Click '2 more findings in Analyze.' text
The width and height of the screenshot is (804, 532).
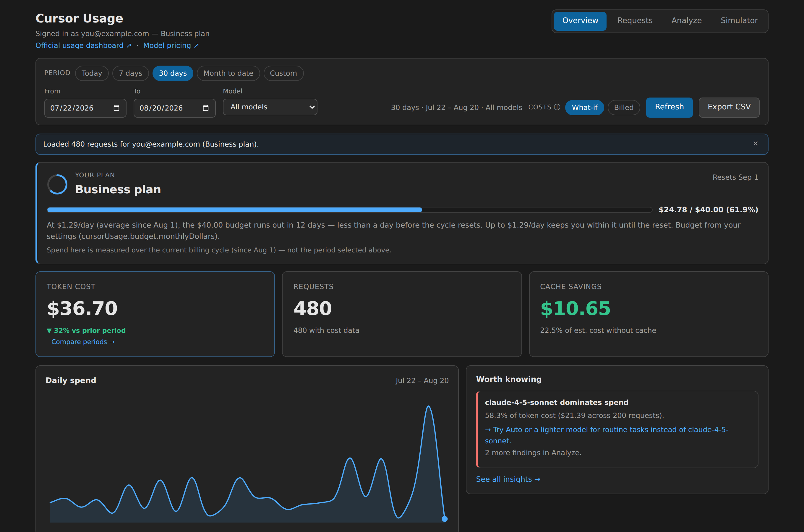tap(533, 452)
